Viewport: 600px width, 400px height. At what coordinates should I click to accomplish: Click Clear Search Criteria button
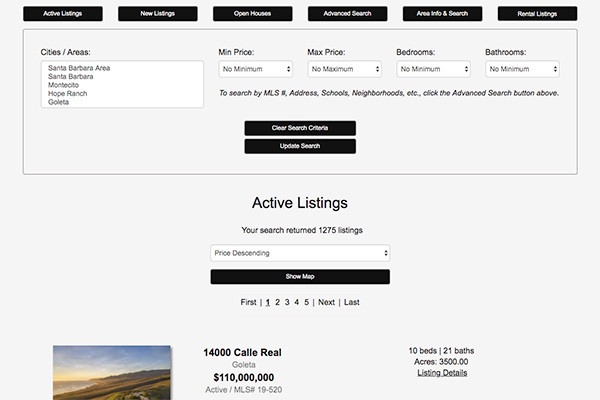(300, 128)
